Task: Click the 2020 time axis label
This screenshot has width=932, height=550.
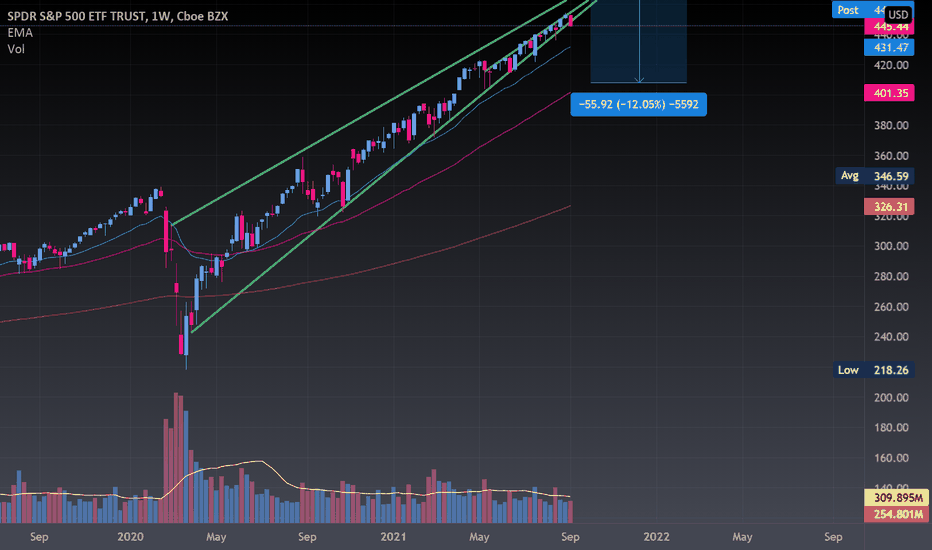Action: point(130,537)
